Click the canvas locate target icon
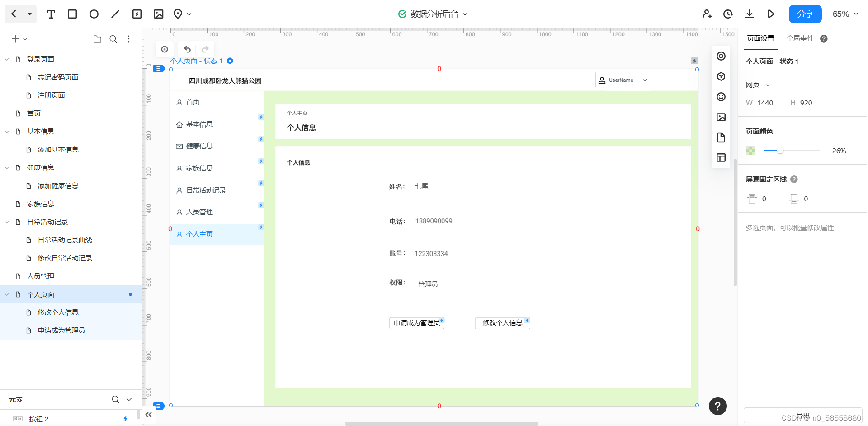Screen dimensions: 868x426 (165, 49)
